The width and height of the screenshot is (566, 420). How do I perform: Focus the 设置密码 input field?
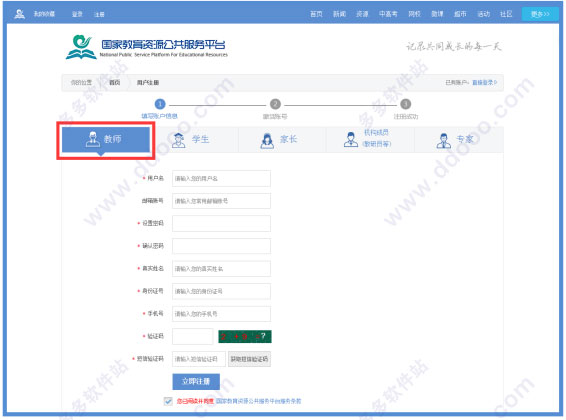click(x=221, y=224)
